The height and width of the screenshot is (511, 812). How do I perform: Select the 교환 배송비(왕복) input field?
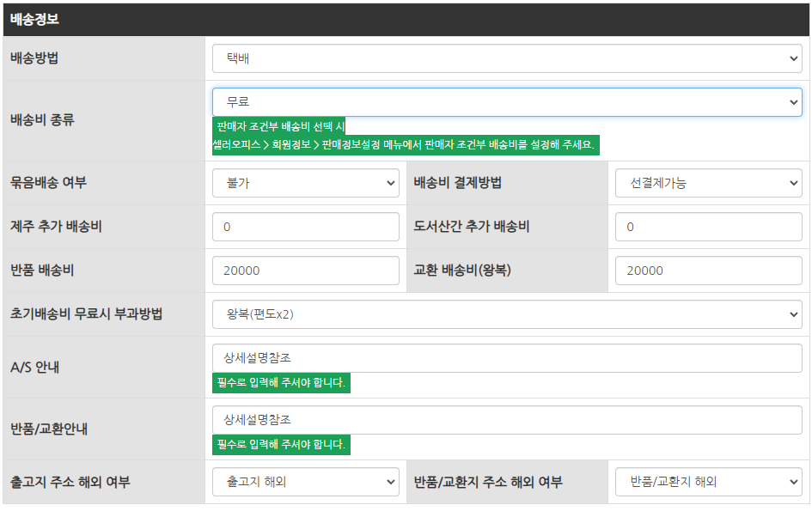click(x=708, y=271)
